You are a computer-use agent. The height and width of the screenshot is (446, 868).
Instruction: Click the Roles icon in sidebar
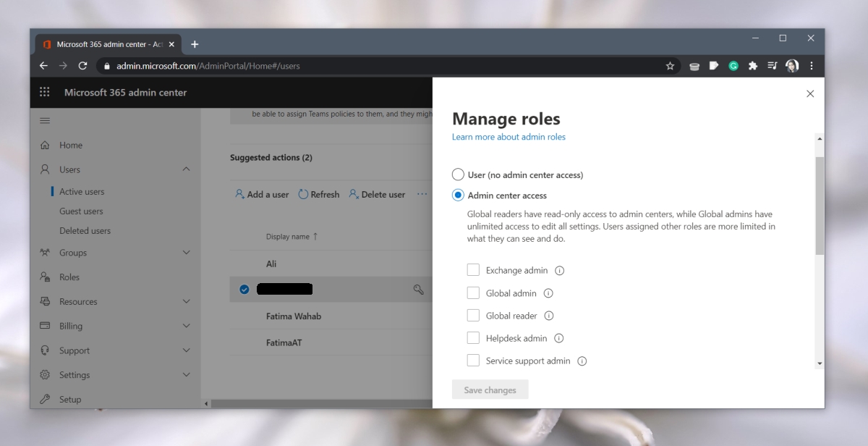point(45,277)
